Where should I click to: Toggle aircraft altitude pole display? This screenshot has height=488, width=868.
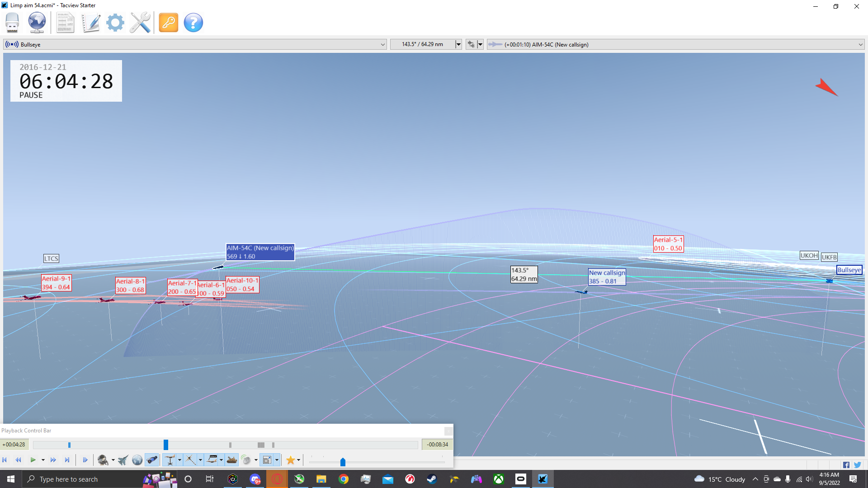click(x=170, y=460)
